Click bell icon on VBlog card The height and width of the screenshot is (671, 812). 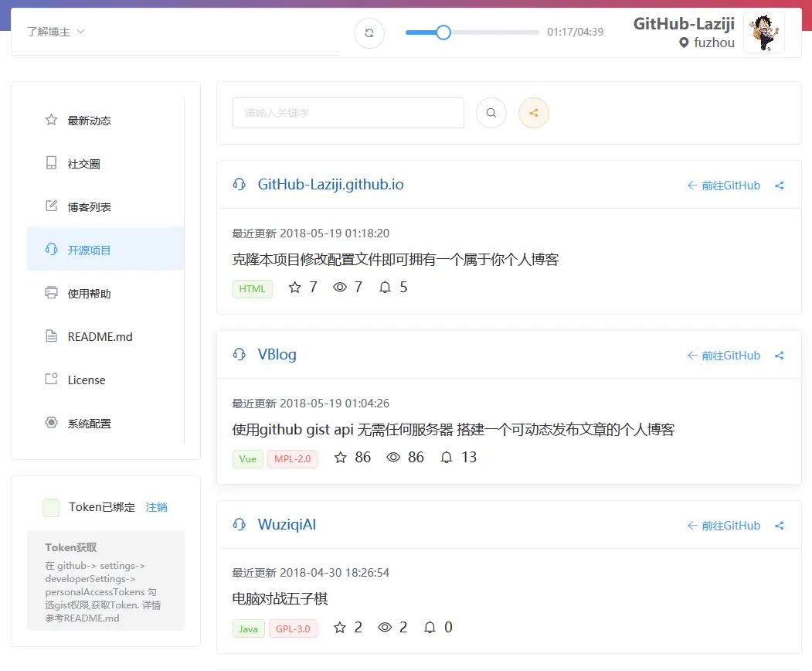447,457
